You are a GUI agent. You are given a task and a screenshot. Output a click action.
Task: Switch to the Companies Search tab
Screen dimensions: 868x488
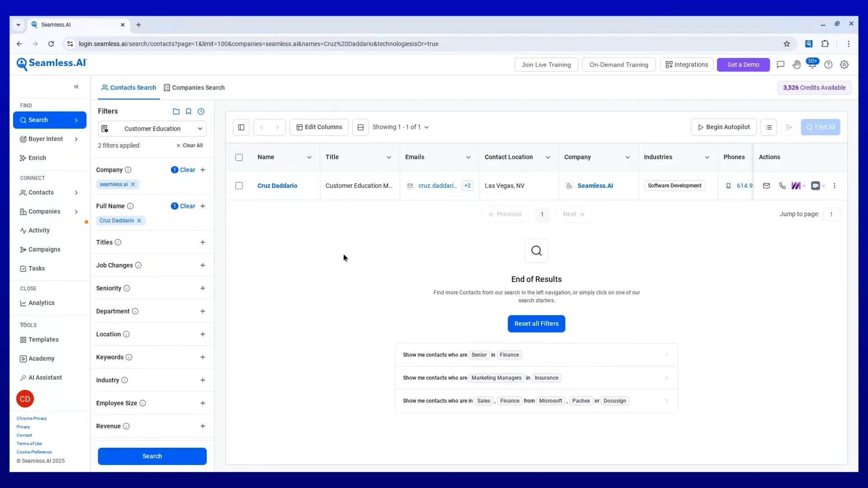[194, 88]
